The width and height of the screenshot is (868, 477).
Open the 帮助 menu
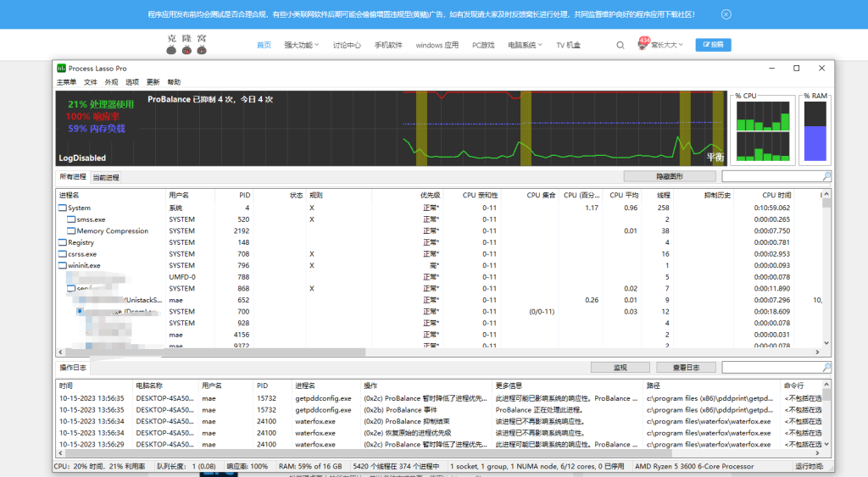[174, 82]
